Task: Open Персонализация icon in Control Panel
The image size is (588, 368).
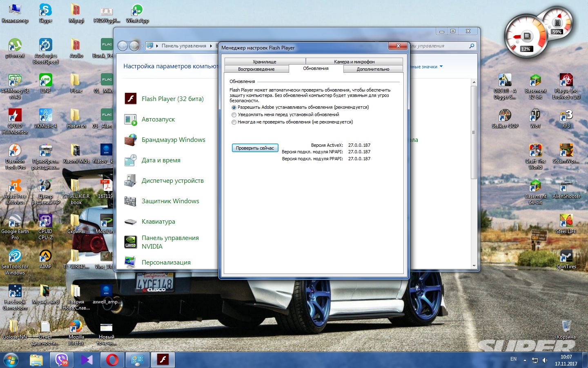Action: pyautogui.click(x=130, y=262)
